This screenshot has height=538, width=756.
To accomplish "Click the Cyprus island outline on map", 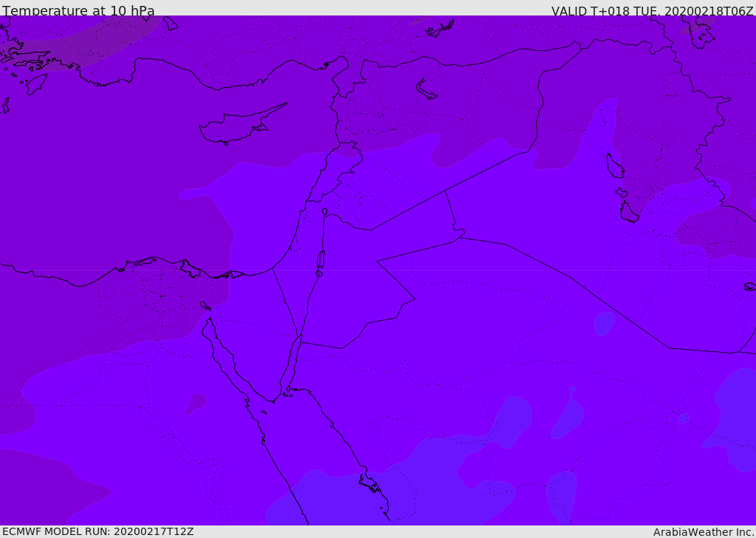I will click(x=241, y=124).
